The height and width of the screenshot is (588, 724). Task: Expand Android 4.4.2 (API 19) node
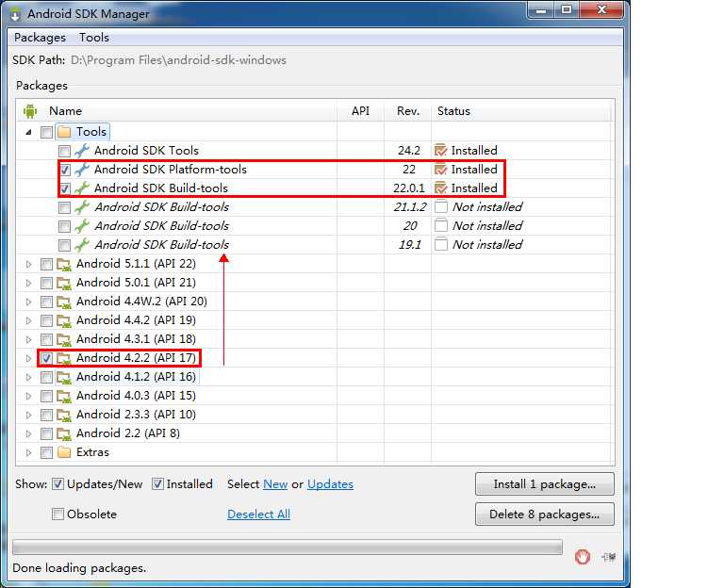(28, 320)
